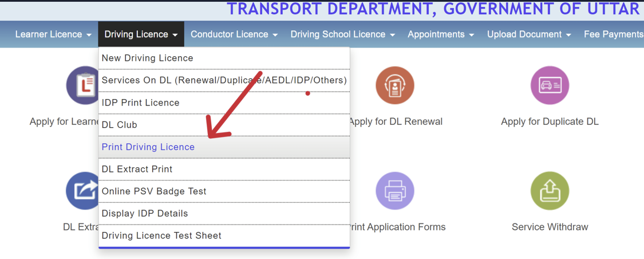Collapse the Driving Licence dropdown menu

tap(141, 34)
